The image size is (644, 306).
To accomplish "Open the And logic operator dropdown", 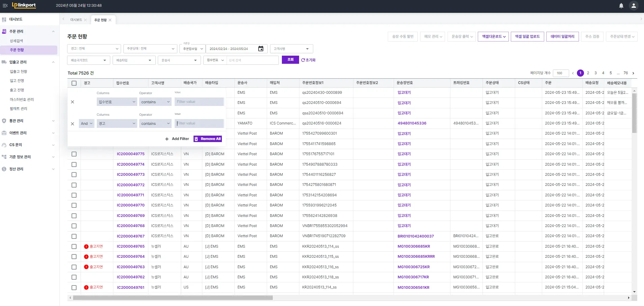I will pos(86,124).
